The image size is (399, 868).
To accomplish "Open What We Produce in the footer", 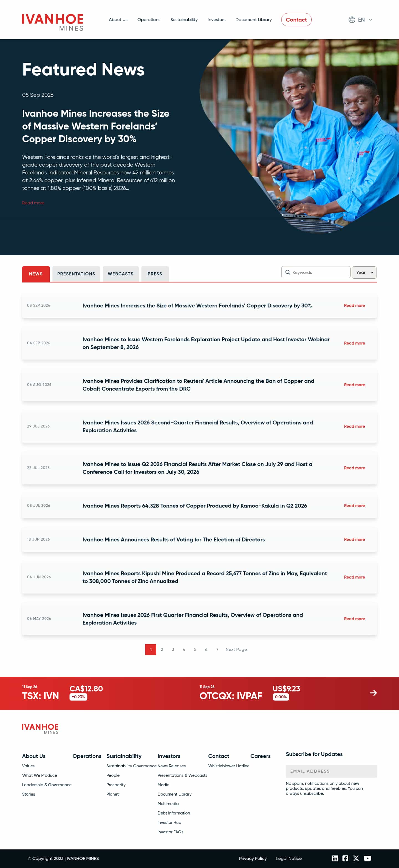I will [x=39, y=775].
